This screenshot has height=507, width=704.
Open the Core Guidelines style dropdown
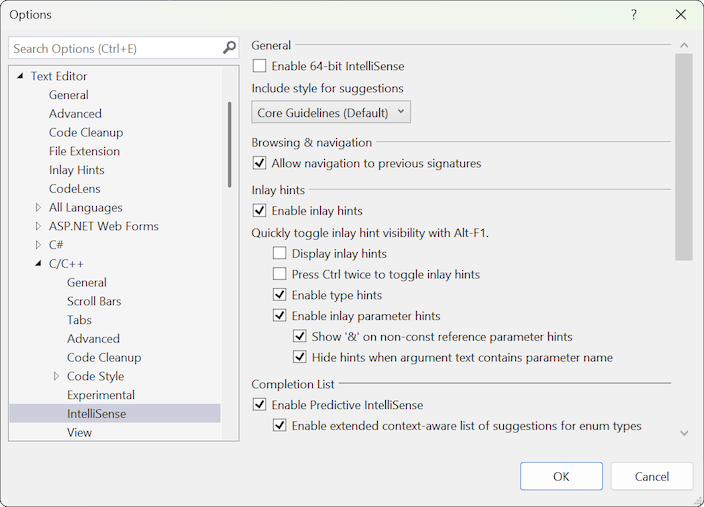pyautogui.click(x=331, y=113)
